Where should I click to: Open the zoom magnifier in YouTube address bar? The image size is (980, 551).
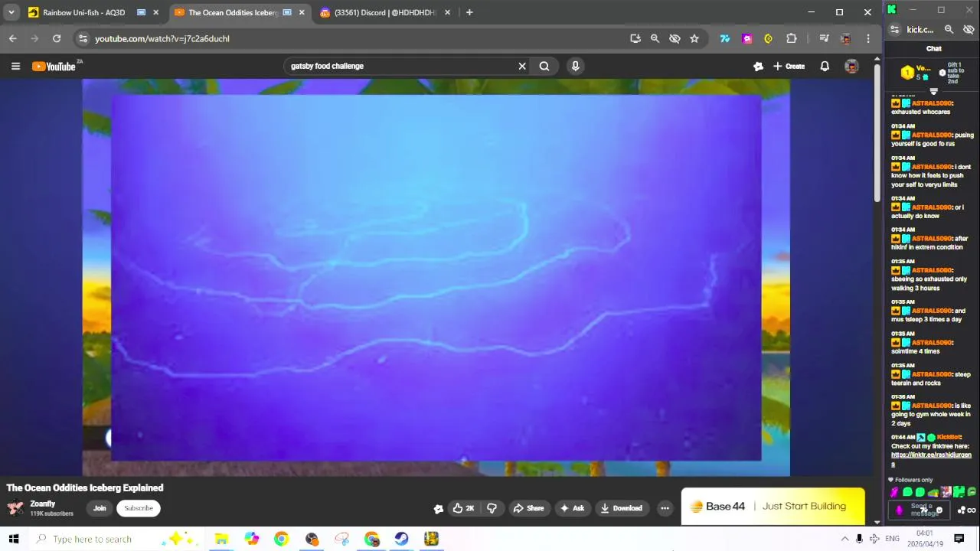coord(655,38)
